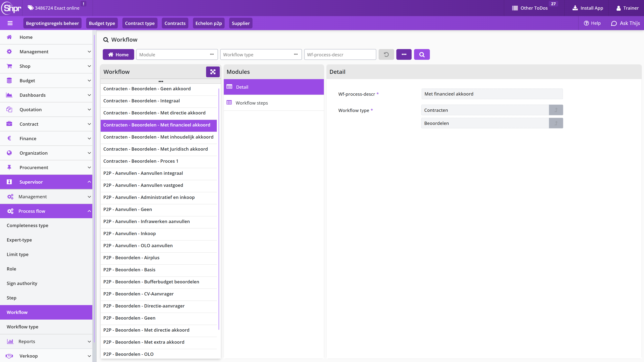
Task: Collapse the Process flow section
Action: 46,211
